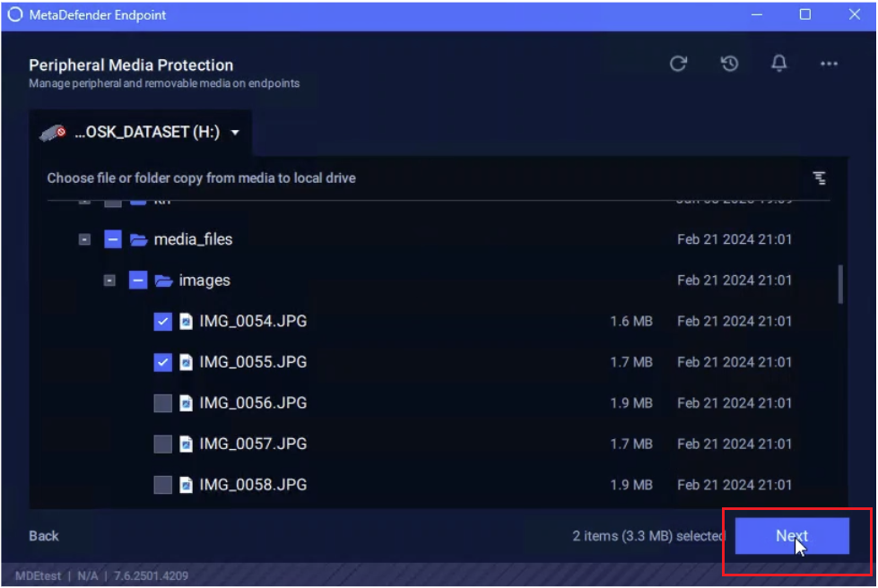
Task: Maximize the MetaDefender Endpoint window
Action: [x=804, y=14]
